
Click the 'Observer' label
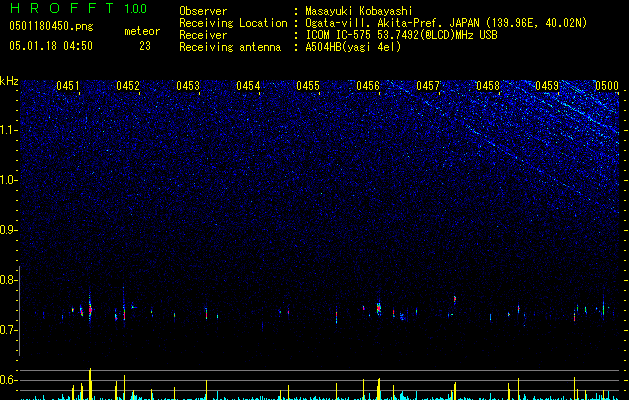[203, 11]
